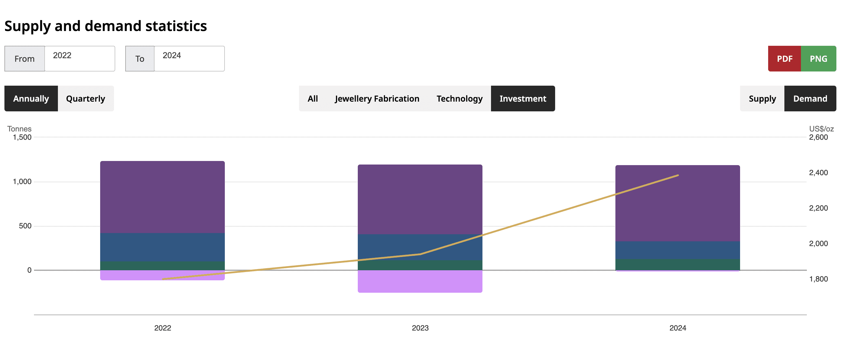Click the From field label
This screenshot has height=358, width=868.
pyautogui.click(x=24, y=58)
